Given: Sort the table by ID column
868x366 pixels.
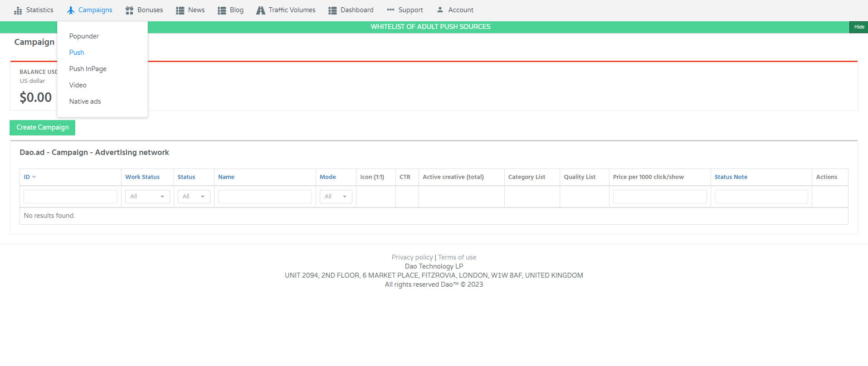Looking at the screenshot, I should [x=27, y=177].
